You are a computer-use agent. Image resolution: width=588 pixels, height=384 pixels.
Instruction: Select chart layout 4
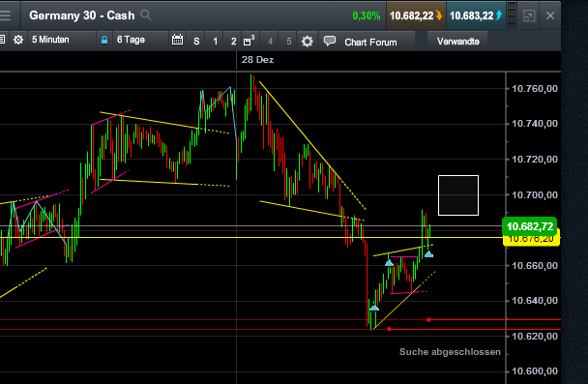tap(270, 41)
